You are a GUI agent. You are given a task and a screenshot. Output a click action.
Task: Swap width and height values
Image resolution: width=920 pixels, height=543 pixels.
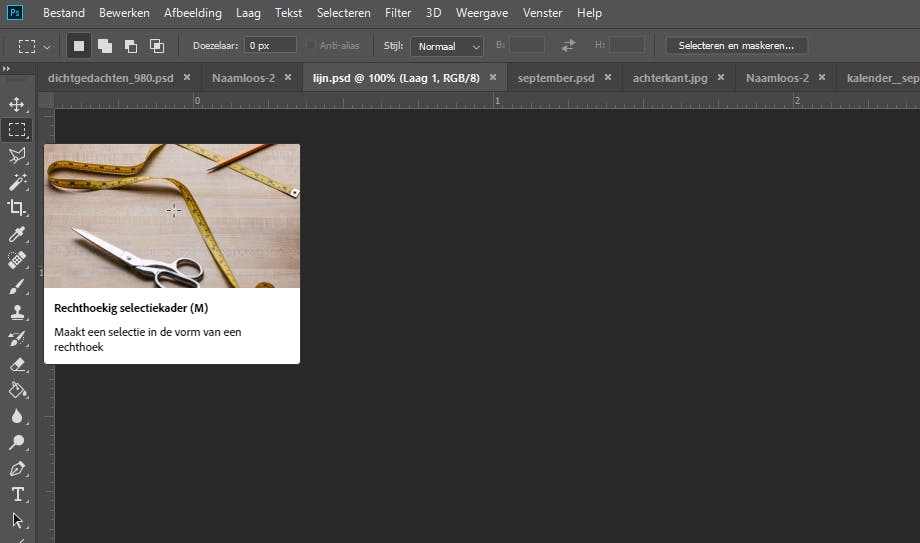point(568,45)
